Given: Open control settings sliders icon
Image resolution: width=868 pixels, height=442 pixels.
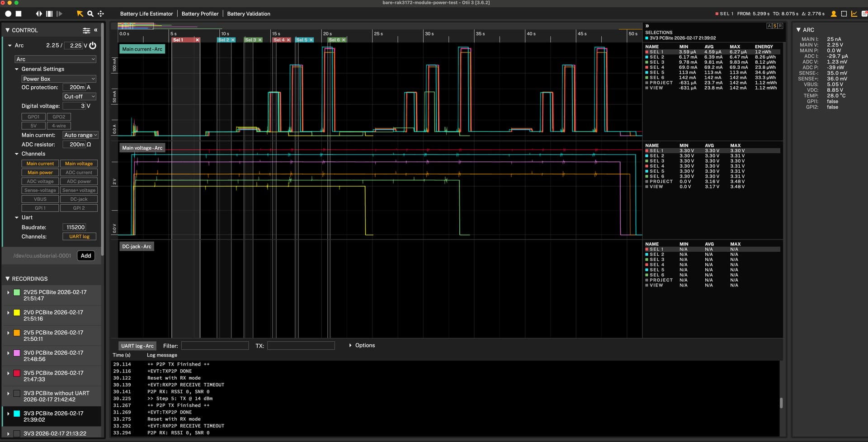Looking at the screenshot, I should coord(86,30).
